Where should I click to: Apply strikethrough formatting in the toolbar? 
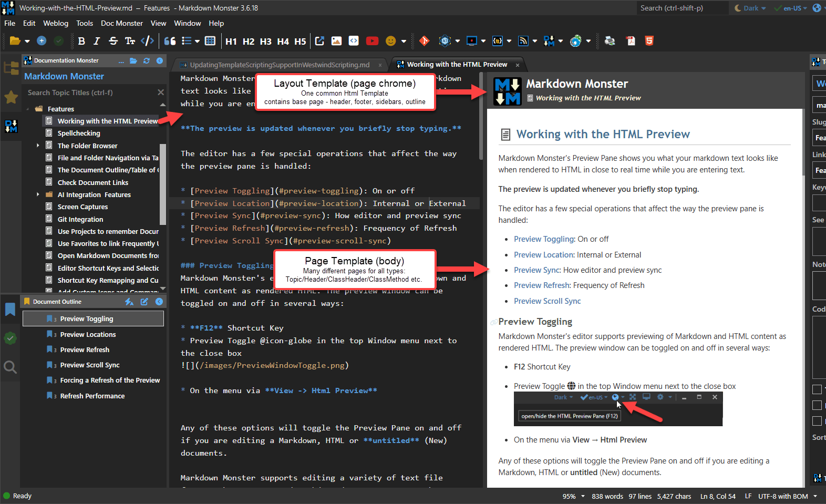point(113,41)
